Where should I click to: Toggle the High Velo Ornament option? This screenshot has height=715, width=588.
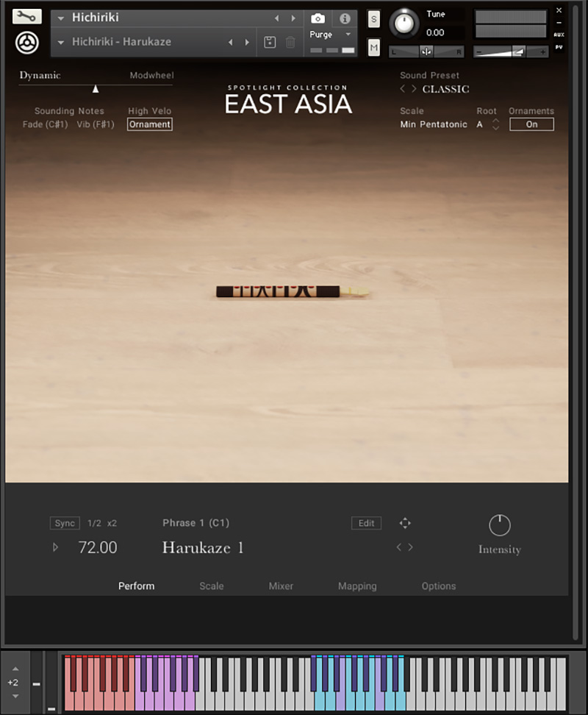click(x=150, y=124)
